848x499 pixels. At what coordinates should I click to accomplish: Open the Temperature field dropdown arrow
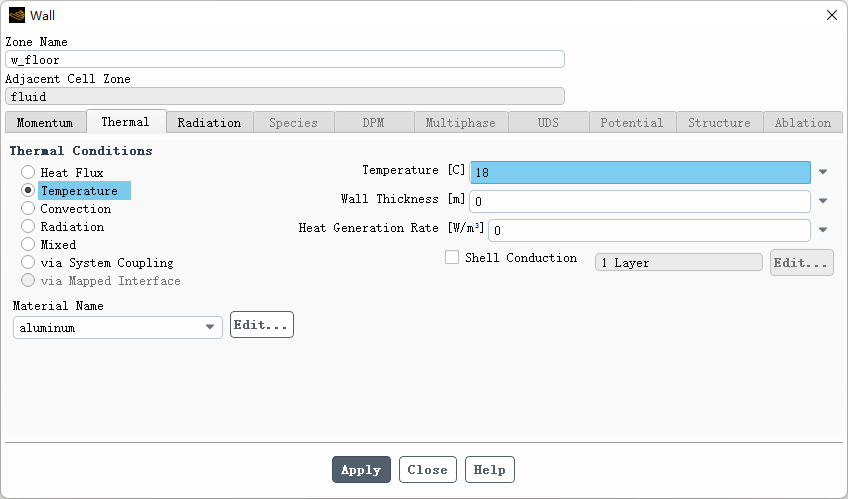tap(823, 173)
